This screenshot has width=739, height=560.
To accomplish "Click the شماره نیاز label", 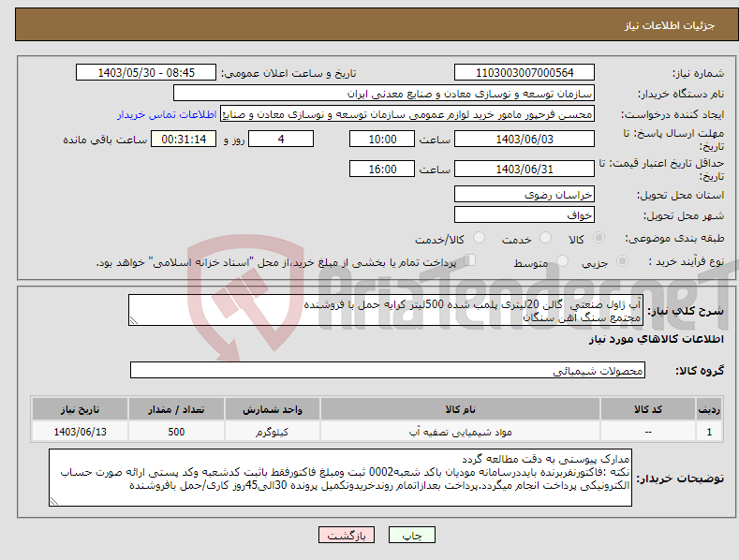I will pyautogui.click(x=698, y=74).
